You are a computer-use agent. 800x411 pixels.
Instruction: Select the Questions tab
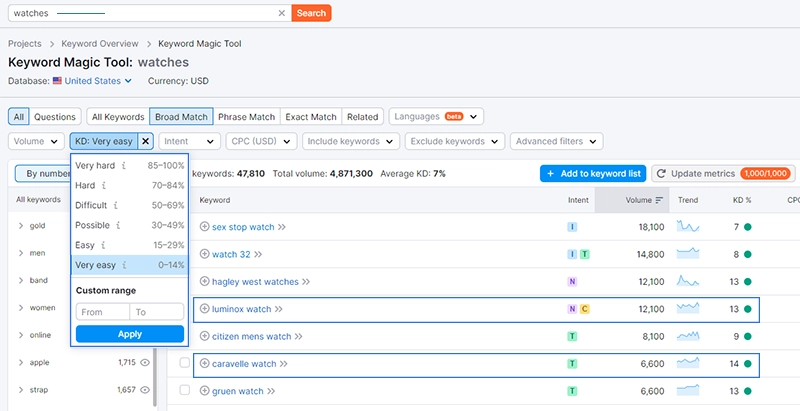point(56,117)
